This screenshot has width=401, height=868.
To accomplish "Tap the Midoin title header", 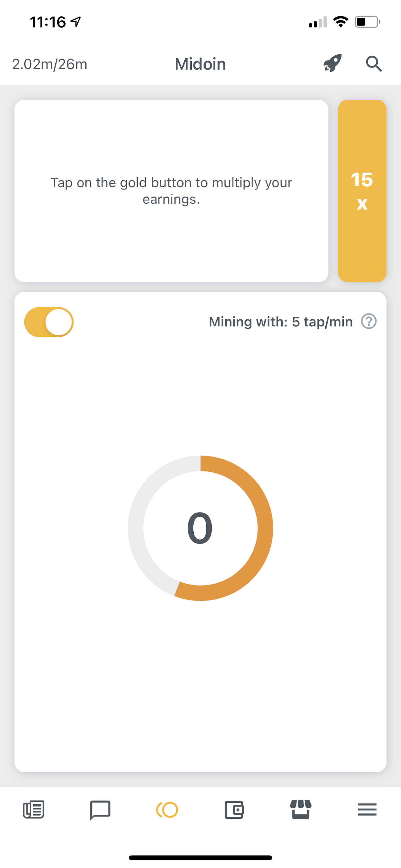I will pyautogui.click(x=200, y=64).
